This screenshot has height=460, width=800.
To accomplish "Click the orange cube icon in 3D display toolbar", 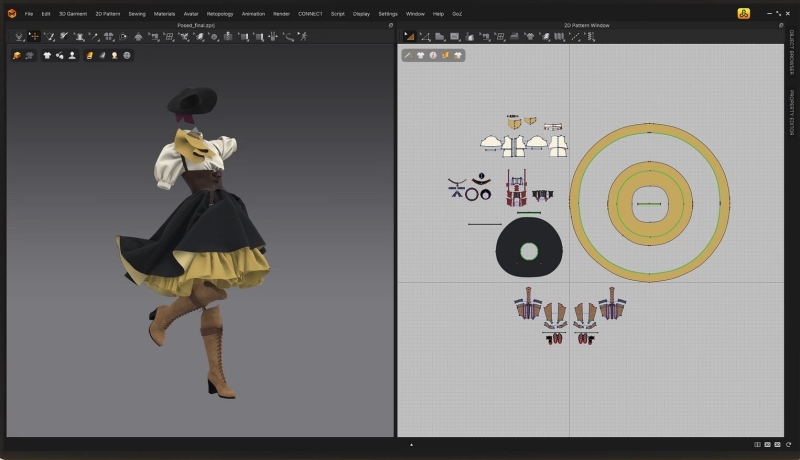I will coord(17,55).
